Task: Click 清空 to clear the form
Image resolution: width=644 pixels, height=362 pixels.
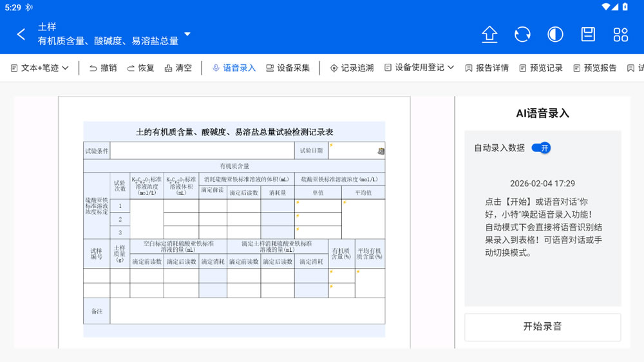Action: click(x=178, y=68)
